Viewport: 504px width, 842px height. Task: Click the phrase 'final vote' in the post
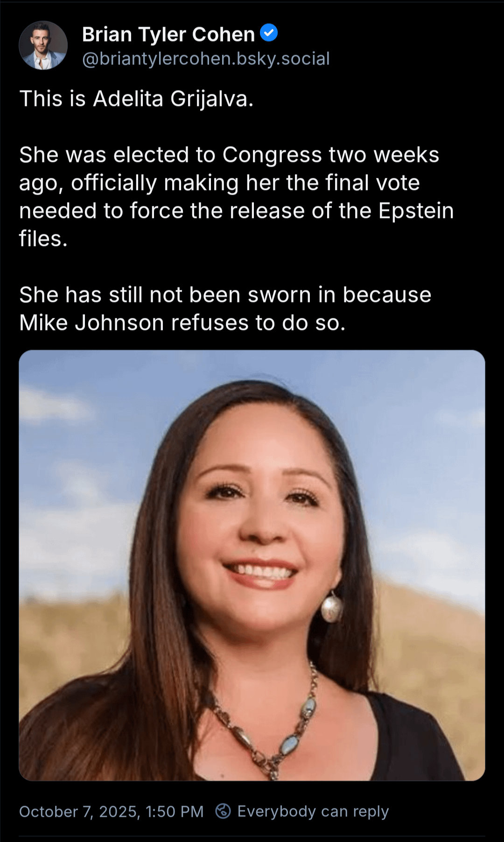coord(372,183)
